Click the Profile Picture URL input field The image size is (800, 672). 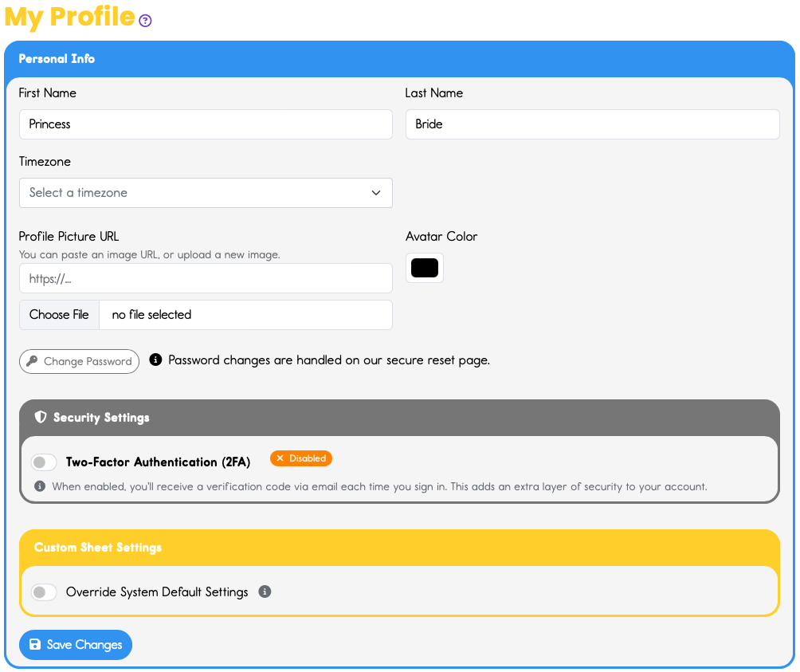coord(206,277)
